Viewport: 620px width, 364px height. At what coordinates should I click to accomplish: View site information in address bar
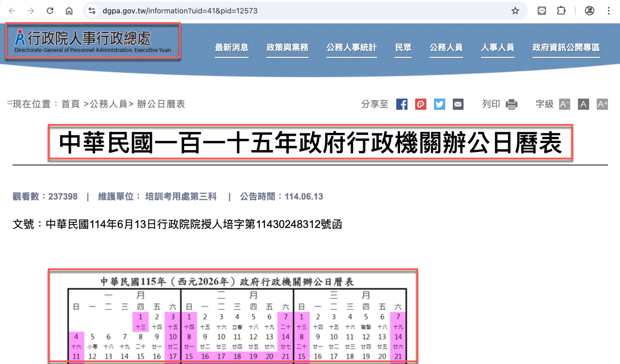point(92,11)
